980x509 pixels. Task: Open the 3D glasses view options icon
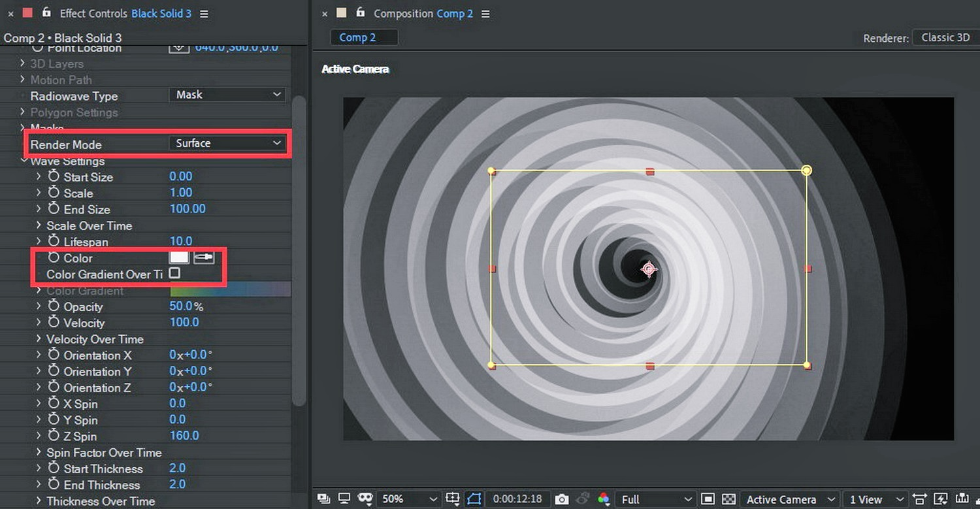tap(365, 499)
